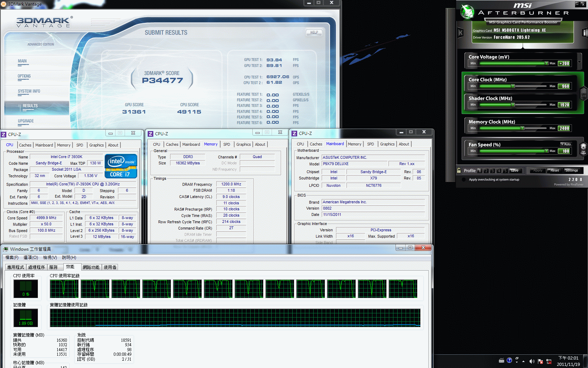The image size is (588, 368).
Task: Open Afterburner Settings
Action: point(572,171)
